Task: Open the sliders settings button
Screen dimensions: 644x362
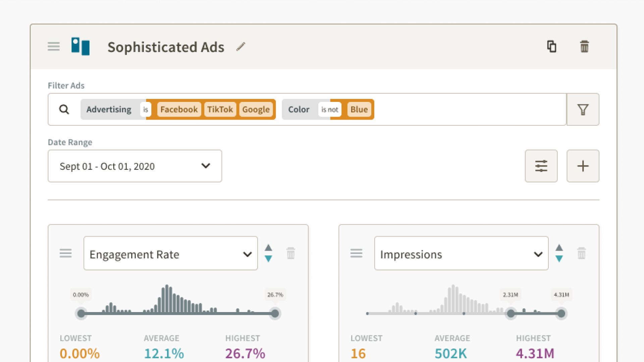Action: 541,166
